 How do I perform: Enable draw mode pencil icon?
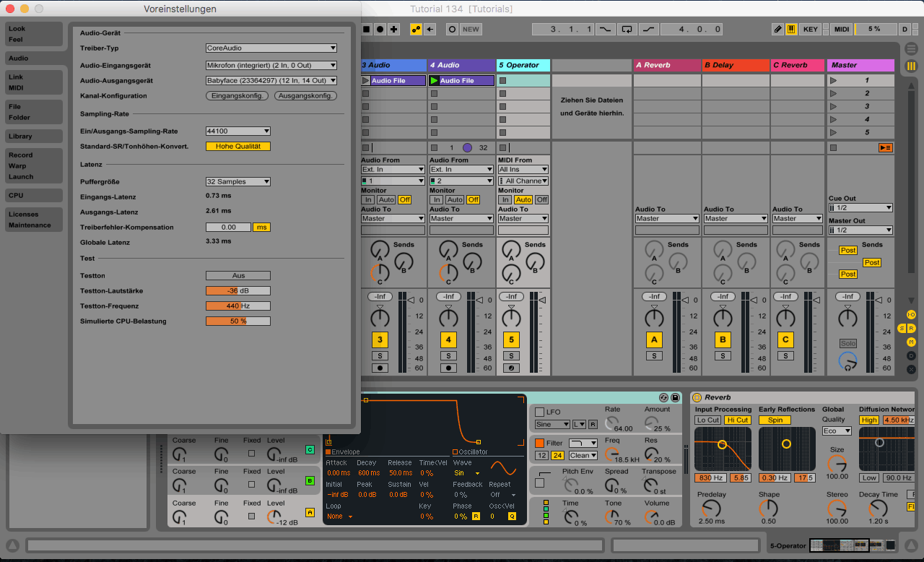point(777,30)
